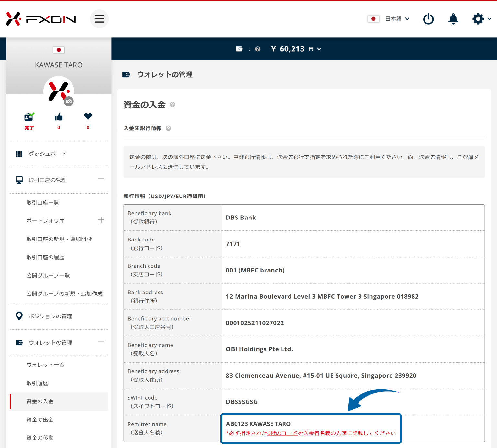Expand ポートフォリオ plus sign
This screenshot has width=497, height=448.
(101, 220)
